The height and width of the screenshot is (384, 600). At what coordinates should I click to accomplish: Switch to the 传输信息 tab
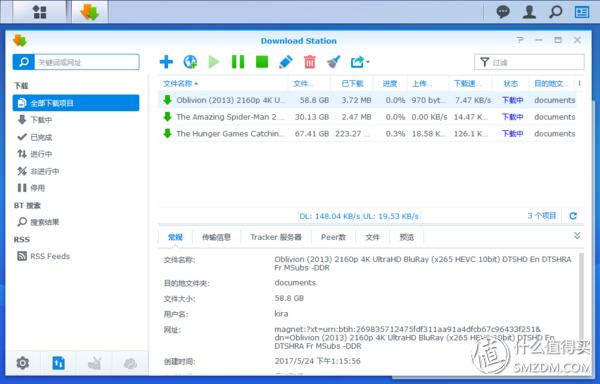[217, 237]
